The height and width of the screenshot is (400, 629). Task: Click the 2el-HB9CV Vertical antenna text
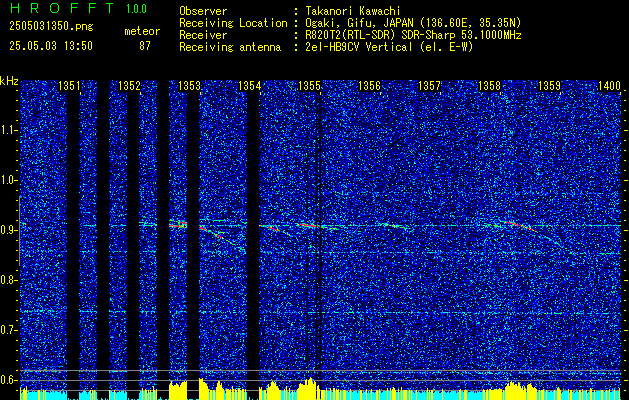coord(390,47)
